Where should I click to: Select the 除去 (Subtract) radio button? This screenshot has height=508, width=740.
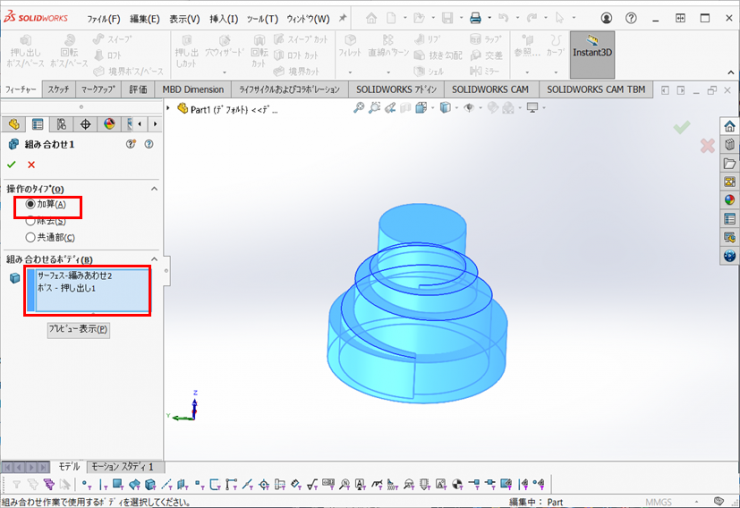coord(30,221)
